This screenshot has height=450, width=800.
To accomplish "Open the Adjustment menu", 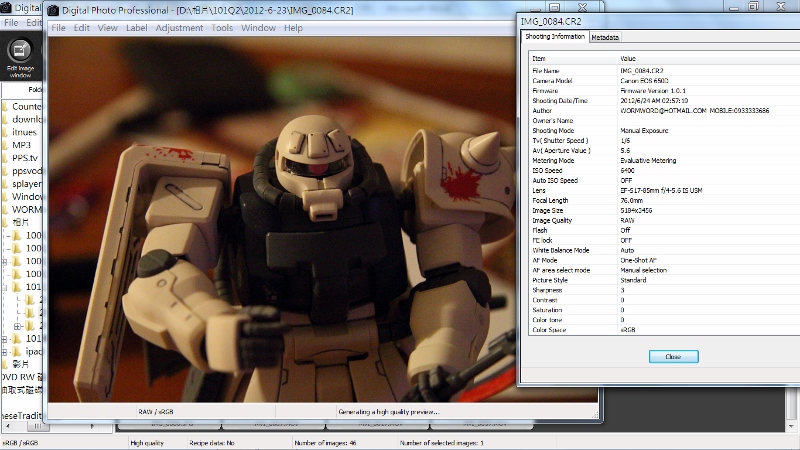I will click(x=179, y=28).
